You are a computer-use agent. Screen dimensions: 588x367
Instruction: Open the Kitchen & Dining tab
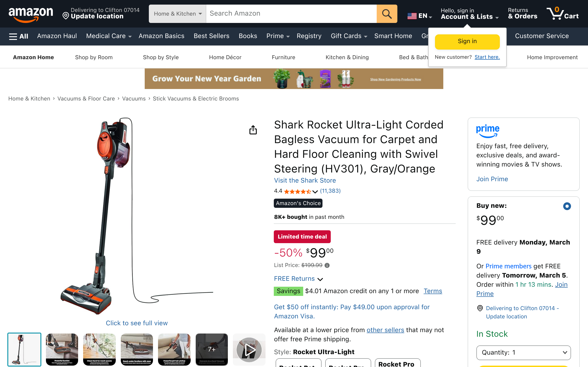(347, 57)
